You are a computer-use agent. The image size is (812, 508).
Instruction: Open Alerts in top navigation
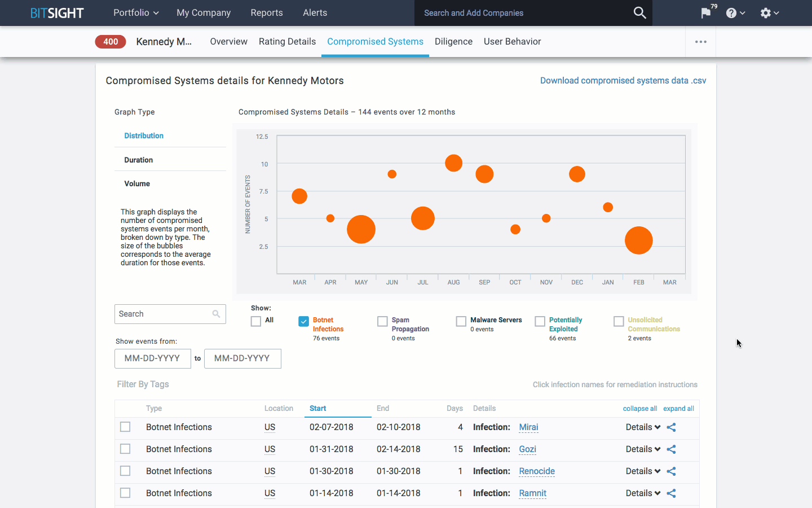pos(315,12)
